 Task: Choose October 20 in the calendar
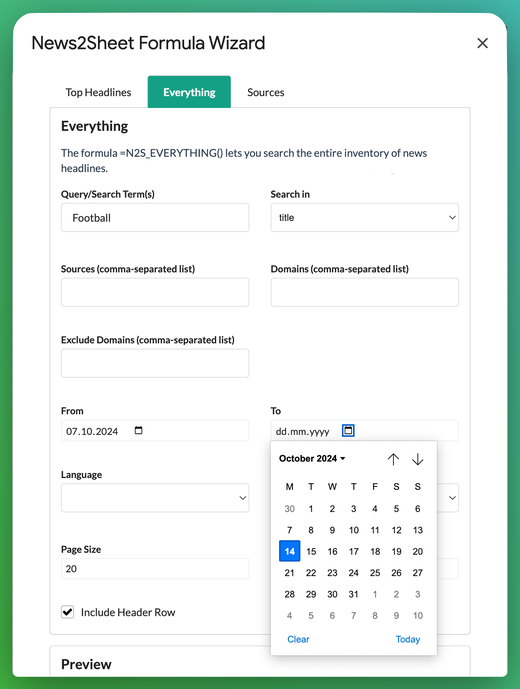coord(418,551)
